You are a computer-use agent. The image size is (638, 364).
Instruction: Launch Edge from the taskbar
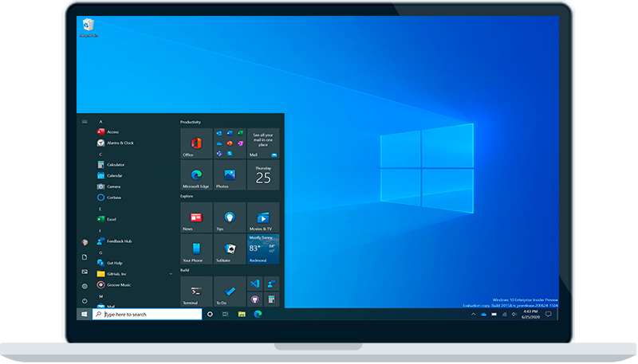coord(258,314)
